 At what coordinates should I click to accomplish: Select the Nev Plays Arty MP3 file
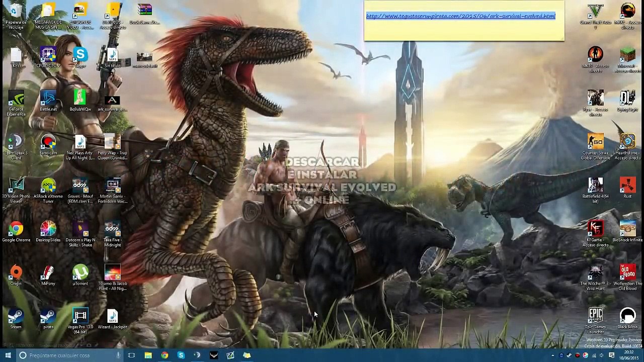tap(80, 147)
